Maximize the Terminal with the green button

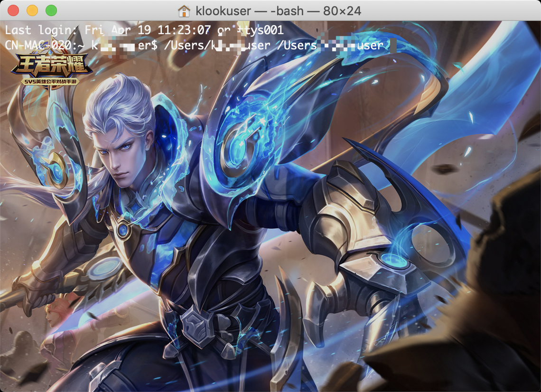click(x=51, y=11)
